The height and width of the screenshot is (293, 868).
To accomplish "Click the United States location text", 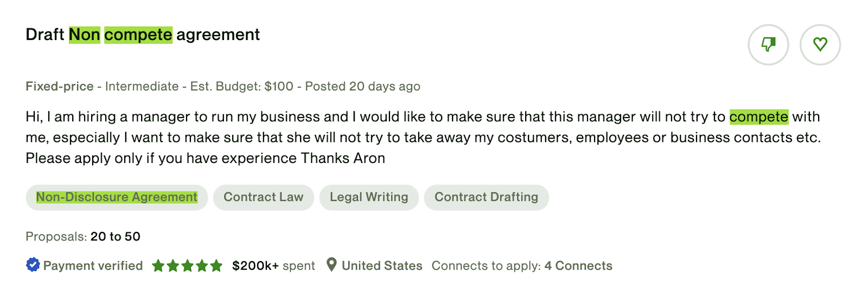I will [382, 265].
